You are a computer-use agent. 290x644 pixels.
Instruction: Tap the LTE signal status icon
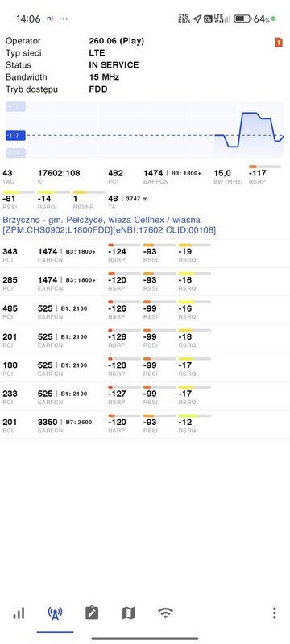point(222,19)
